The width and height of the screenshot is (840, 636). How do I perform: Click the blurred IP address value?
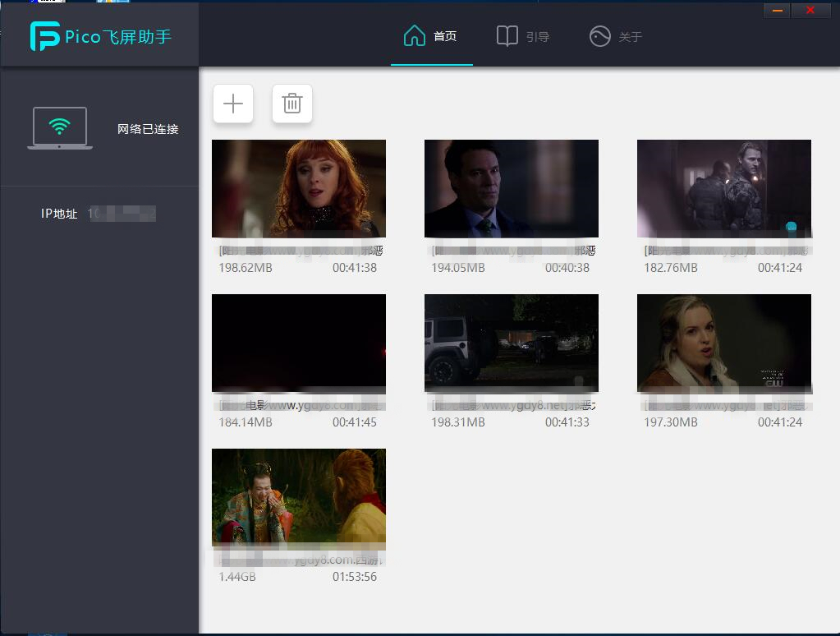coord(122,214)
